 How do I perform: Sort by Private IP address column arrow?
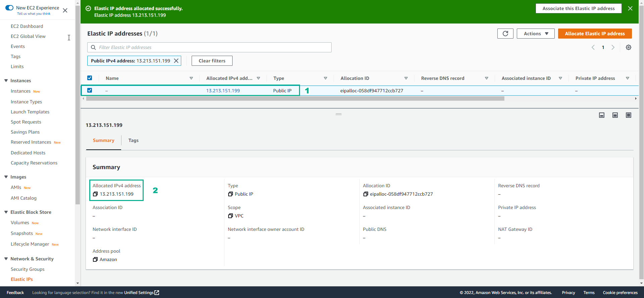point(628,78)
